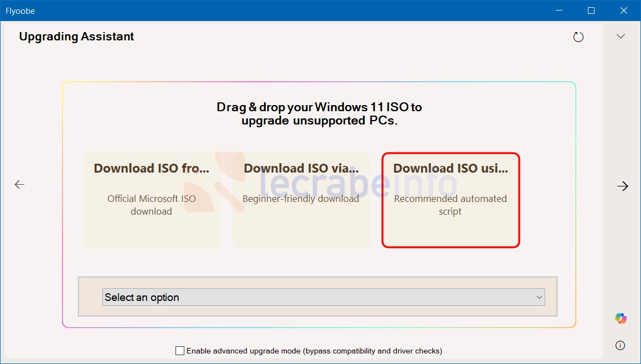Click the dropdown arrow of option combo box
The width and height of the screenshot is (641, 364).
(539, 298)
